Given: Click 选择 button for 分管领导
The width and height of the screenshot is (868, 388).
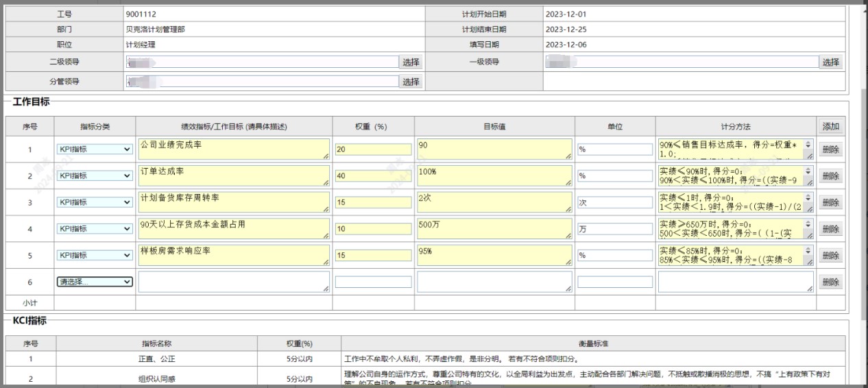Looking at the screenshot, I should tap(411, 82).
